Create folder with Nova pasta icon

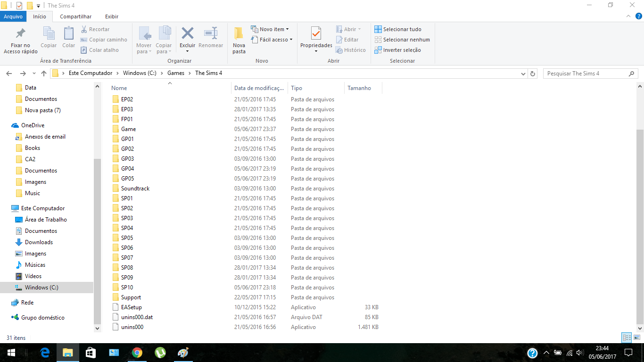[x=239, y=33]
